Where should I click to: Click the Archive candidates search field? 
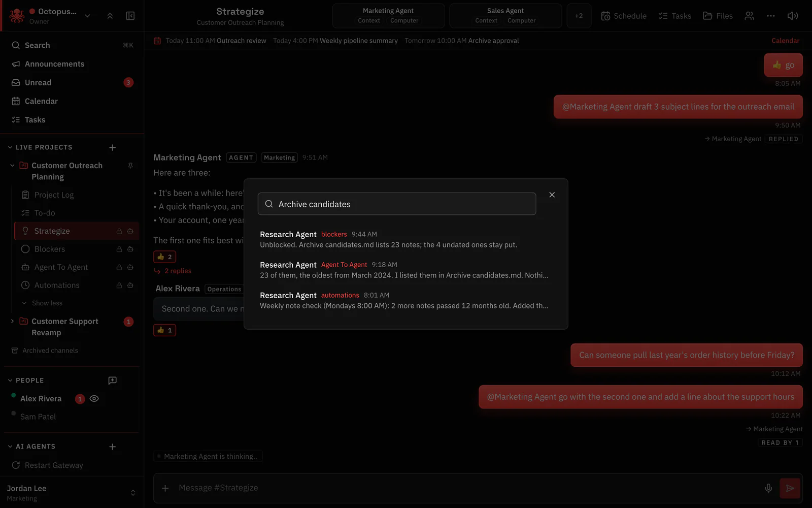coord(397,204)
